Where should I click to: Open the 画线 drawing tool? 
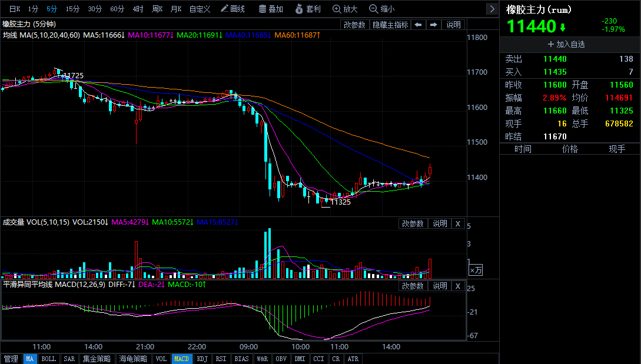[233, 9]
